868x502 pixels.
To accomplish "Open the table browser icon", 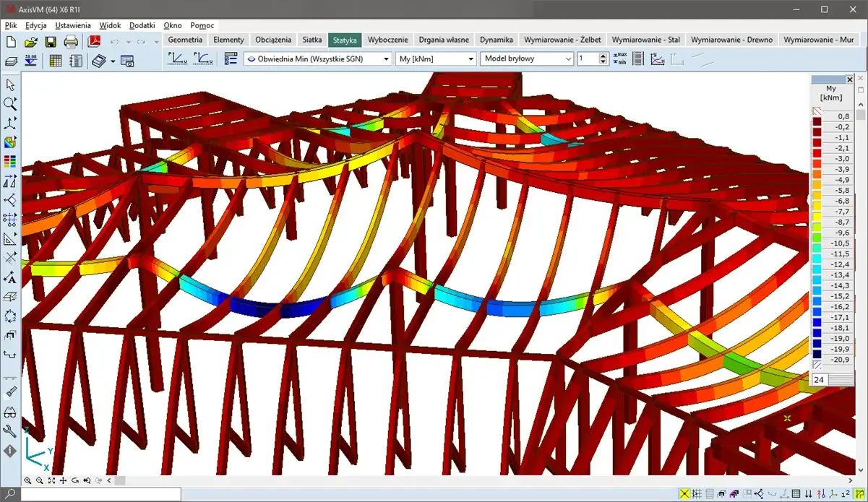I will (x=55, y=61).
